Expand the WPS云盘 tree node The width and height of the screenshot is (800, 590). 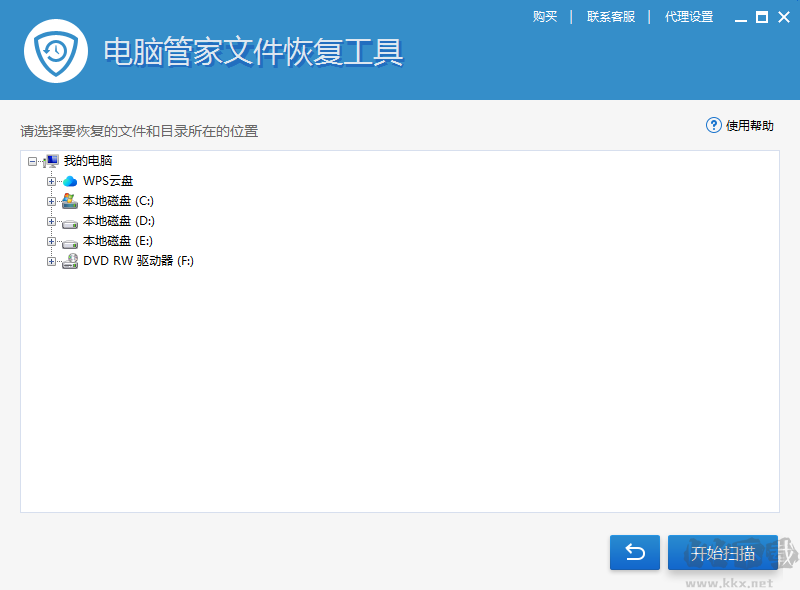click(51, 180)
